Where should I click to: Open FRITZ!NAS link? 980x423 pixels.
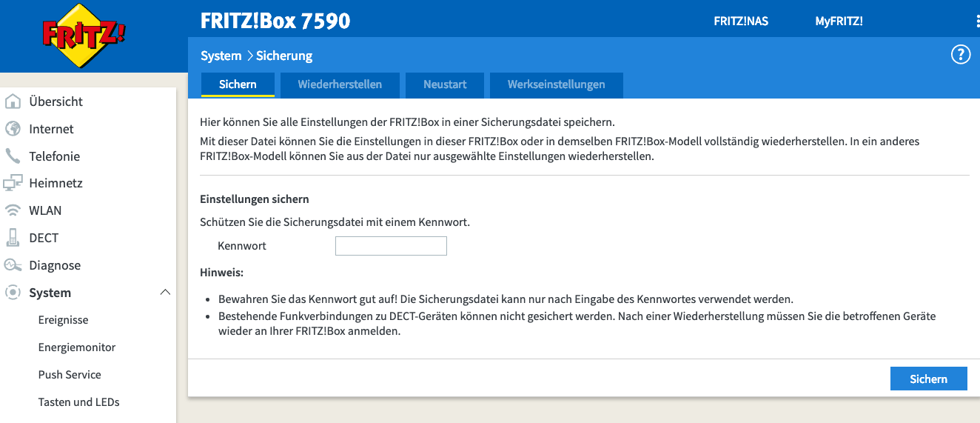741,21
